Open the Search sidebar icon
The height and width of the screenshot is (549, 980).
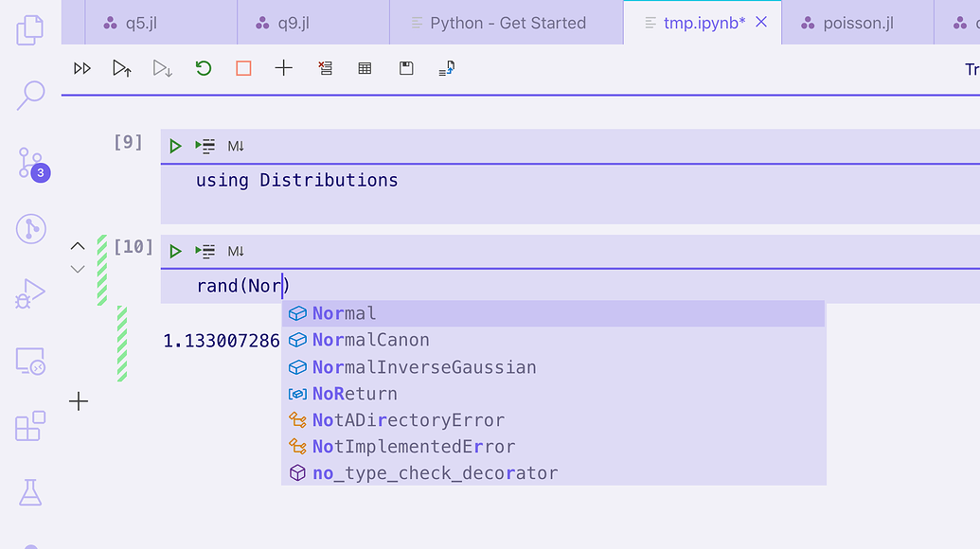(30, 96)
